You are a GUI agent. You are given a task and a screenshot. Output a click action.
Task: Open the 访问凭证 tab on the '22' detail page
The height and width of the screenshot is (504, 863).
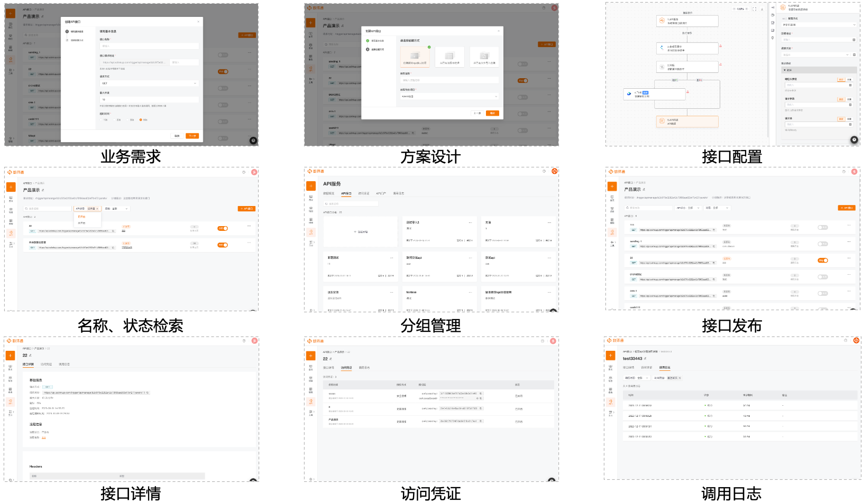point(46,365)
